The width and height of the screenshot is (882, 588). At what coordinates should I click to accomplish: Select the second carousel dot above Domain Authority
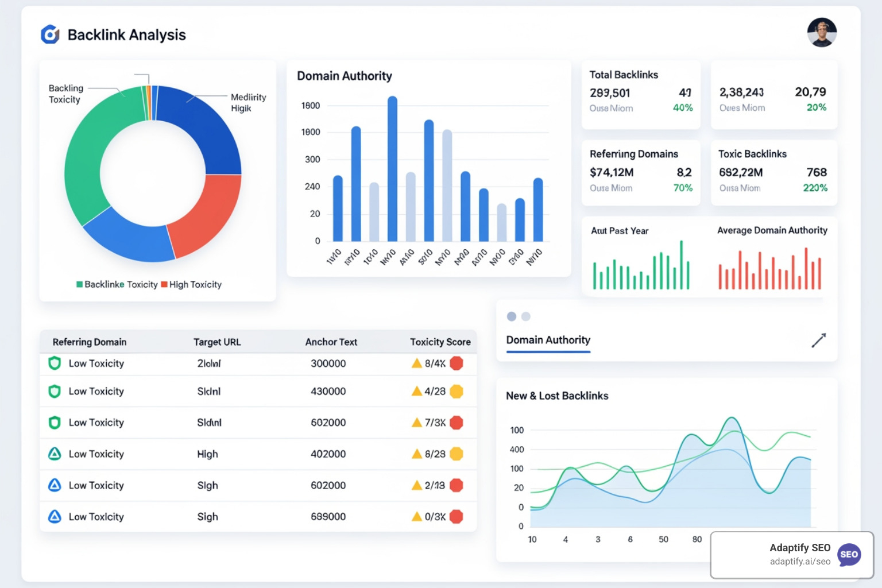(526, 316)
